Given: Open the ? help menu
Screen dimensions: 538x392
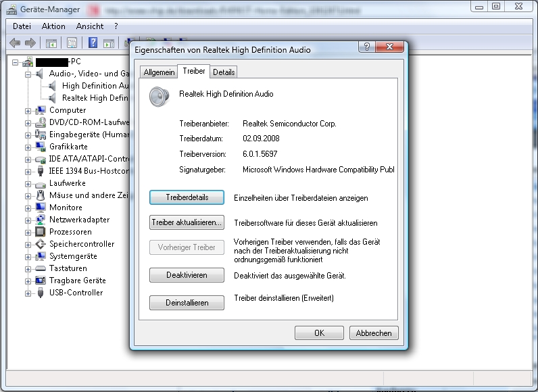Looking at the screenshot, I should 116,26.
